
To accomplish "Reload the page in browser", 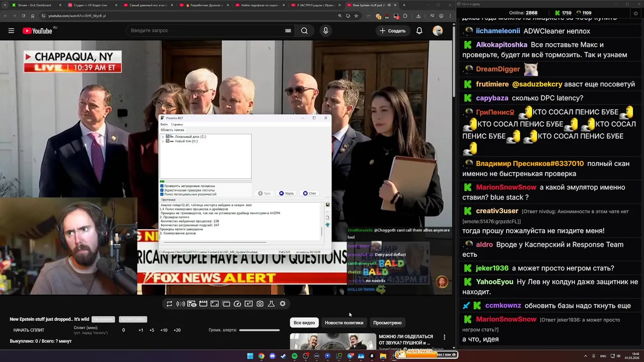I will pyautogui.click(x=24, y=16).
